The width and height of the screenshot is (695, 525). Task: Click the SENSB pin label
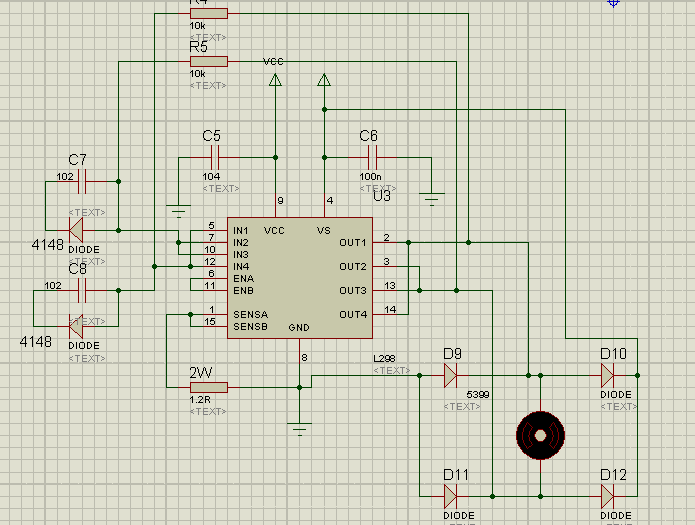(250, 326)
